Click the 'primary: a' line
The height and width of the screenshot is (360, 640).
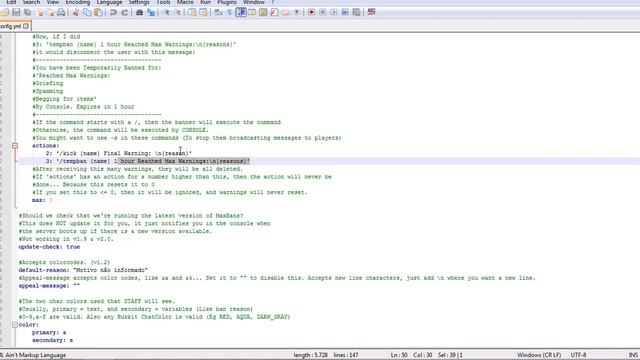click(x=49, y=333)
